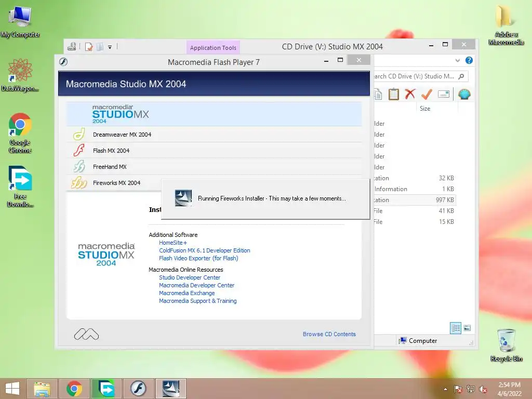The image size is (532, 399).
Task: Visit Studio Developer Center link
Action: [x=189, y=277]
